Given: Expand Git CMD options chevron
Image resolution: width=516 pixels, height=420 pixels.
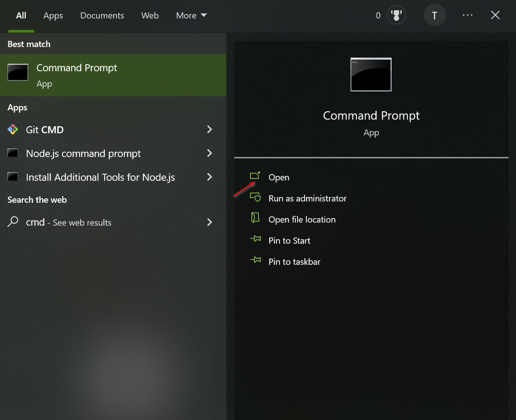Looking at the screenshot, I should [210, 129].
